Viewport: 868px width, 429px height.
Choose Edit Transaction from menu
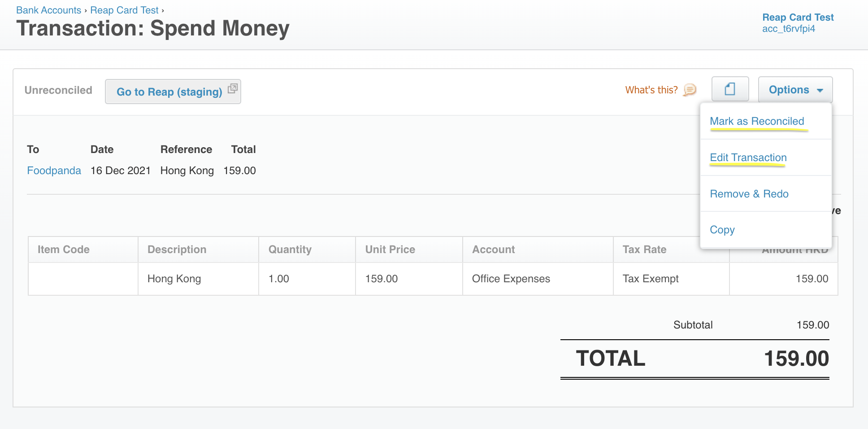point(748,158)
